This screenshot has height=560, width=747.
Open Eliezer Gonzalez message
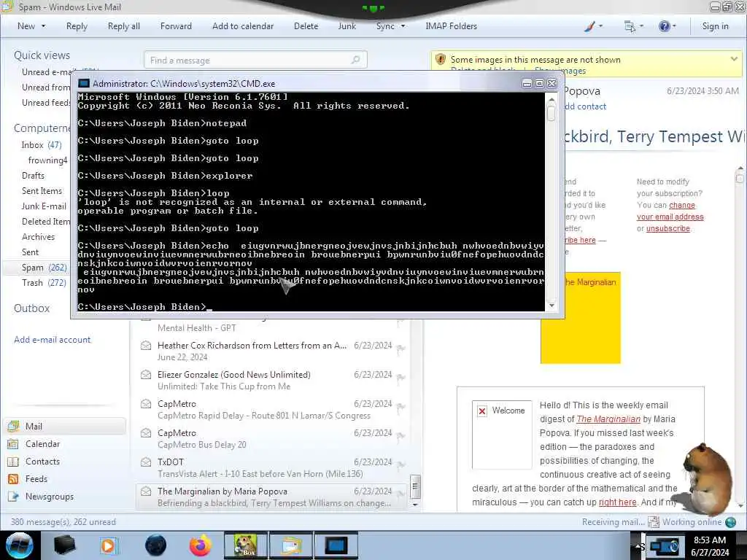coord(271,380)
